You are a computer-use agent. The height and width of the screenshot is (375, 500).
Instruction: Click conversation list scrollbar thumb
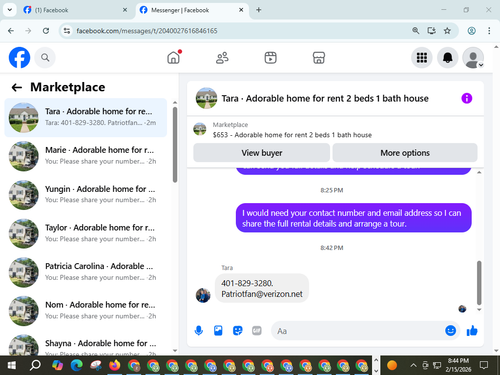[x=175, y=144]
